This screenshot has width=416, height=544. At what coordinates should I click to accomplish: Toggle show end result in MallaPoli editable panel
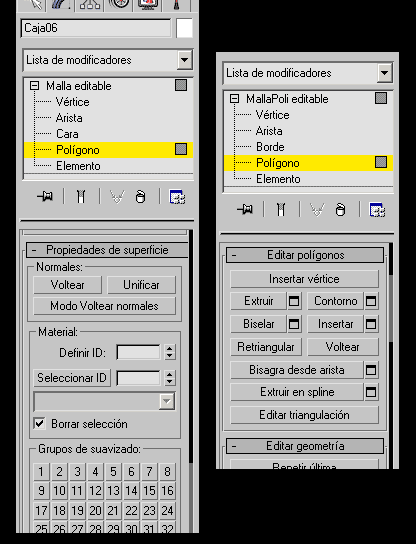(281, 209)
